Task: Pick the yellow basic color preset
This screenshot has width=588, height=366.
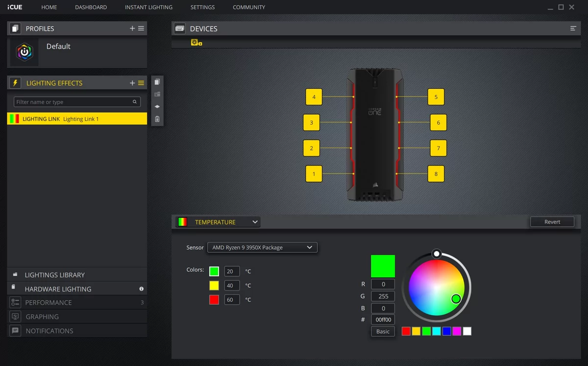Action: (x=416, y=331)
